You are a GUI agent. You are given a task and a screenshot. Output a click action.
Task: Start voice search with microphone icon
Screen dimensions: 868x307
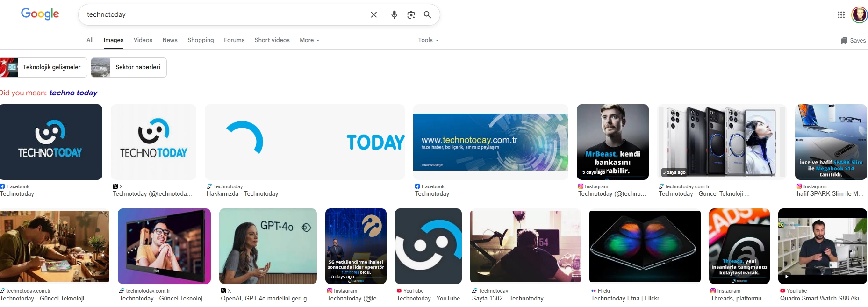394,15
